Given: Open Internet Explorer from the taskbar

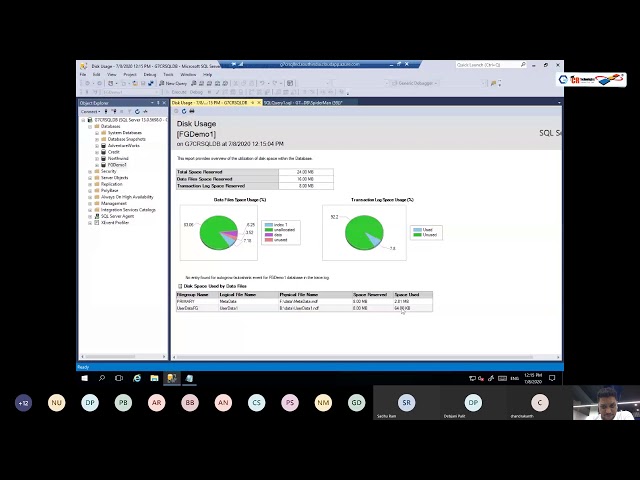Looking at the screenshot, I should pyautogui.click(x=137, y=378).
